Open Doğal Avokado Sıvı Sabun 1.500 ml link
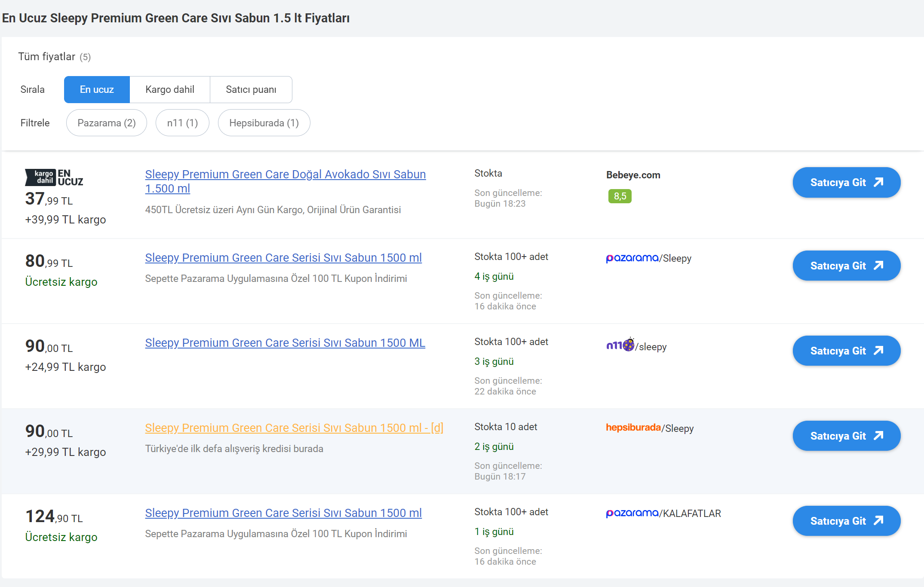 [285, 181]
